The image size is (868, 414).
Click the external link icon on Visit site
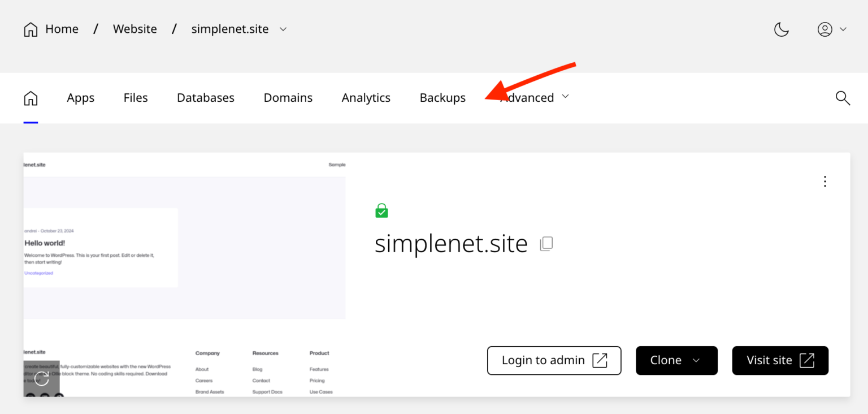point(808,360)
